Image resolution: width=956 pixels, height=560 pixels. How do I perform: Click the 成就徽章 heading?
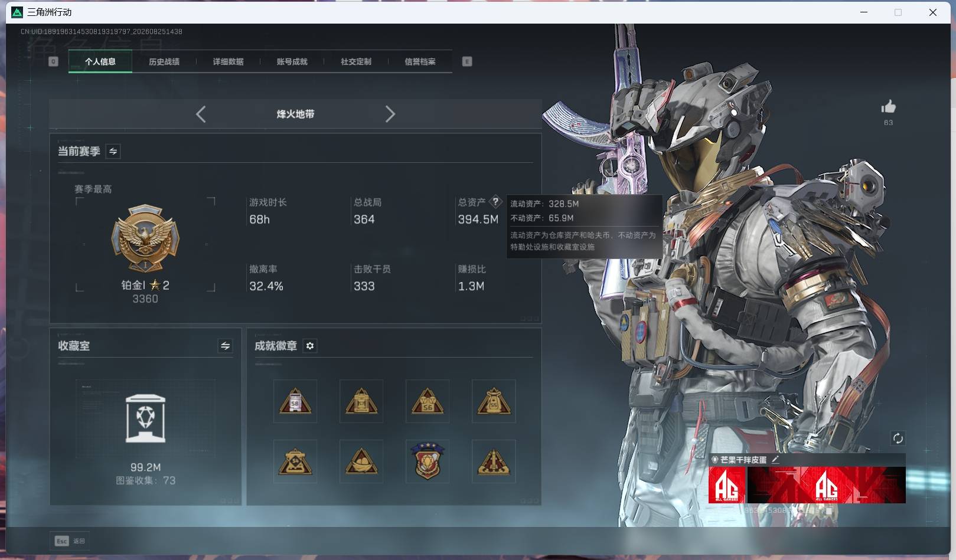[x=276, y=346]
